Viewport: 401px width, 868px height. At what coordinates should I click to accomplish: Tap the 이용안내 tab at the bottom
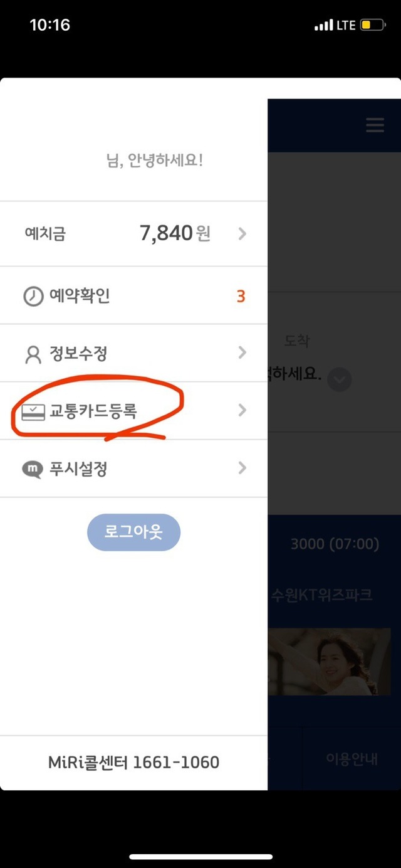(x=352, y=758)
